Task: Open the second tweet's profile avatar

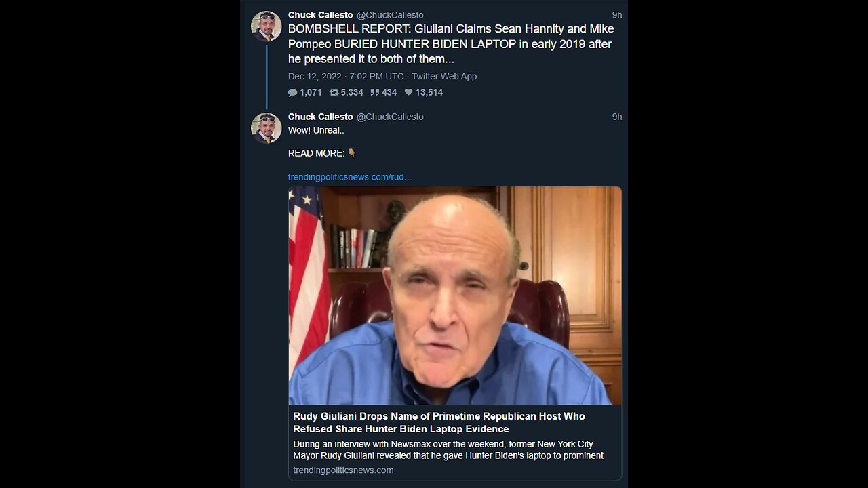Action: click(266, 128)
